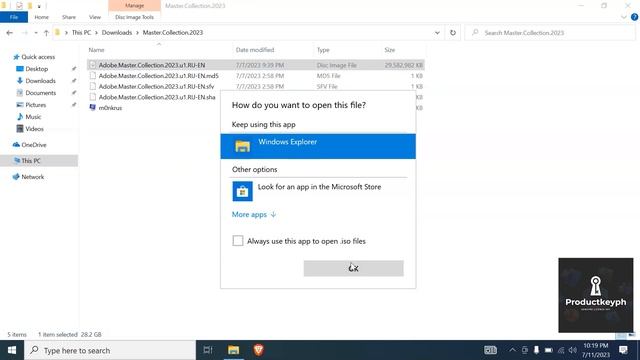Click This PC in the address breadcrumb
640x360 pixels.
click(x=81, y=33)
